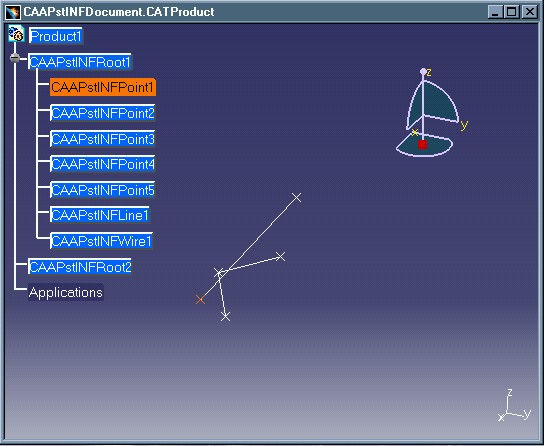Select the Product1 tree node
The image size is (544, 446).
point(56,36)
